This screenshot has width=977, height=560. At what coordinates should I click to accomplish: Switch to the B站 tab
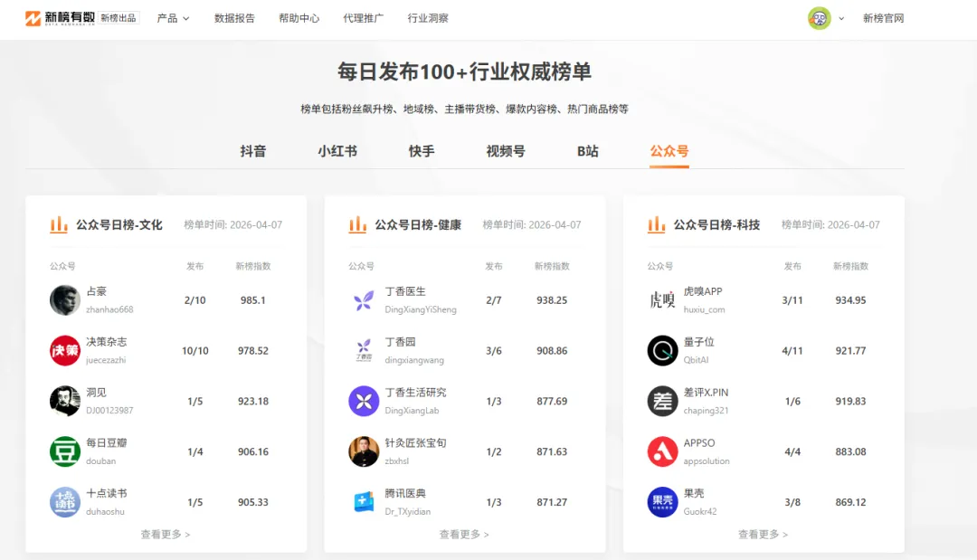(588, 151)
